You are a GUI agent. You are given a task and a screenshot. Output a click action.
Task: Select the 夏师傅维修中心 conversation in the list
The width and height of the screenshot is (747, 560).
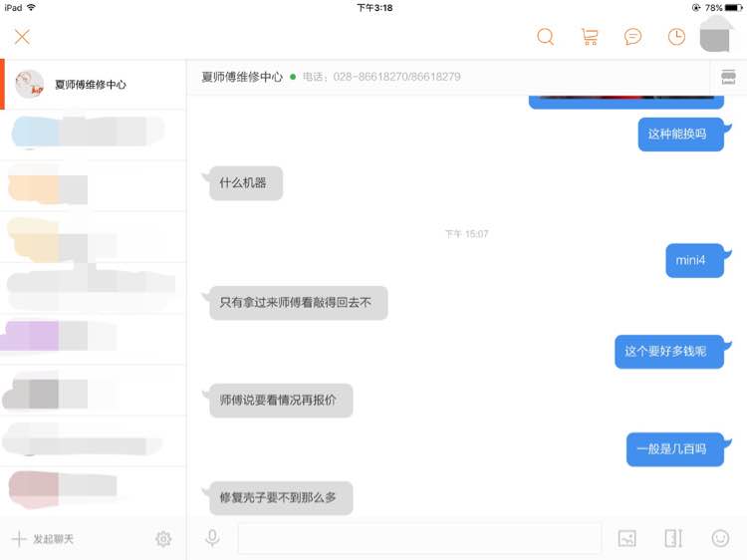point(93,85)
